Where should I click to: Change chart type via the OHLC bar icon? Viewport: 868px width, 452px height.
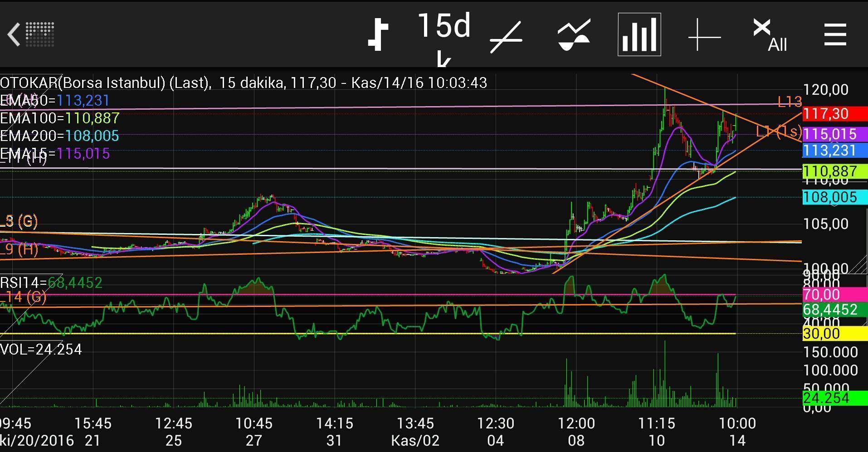378,34
